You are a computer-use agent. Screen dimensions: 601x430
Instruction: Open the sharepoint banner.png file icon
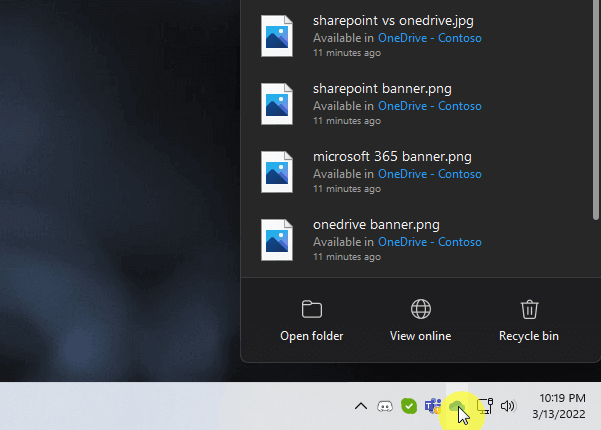coord(277,104)
